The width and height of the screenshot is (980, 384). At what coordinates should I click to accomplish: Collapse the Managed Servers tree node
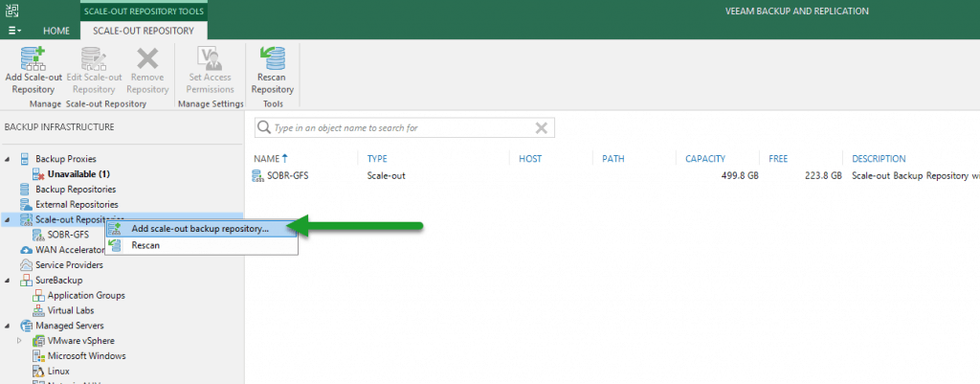coord(8,326)
